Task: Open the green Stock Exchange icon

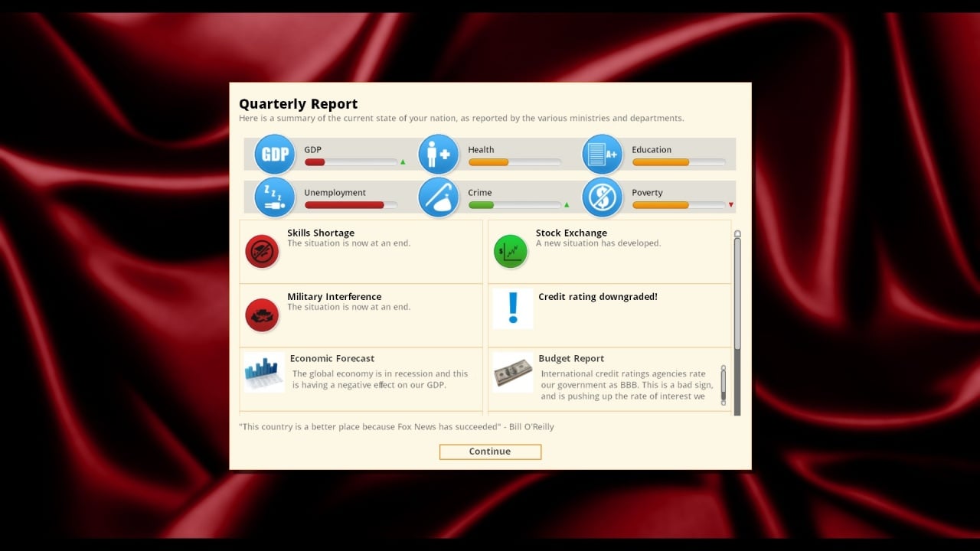Action: (x=510, y=251)
